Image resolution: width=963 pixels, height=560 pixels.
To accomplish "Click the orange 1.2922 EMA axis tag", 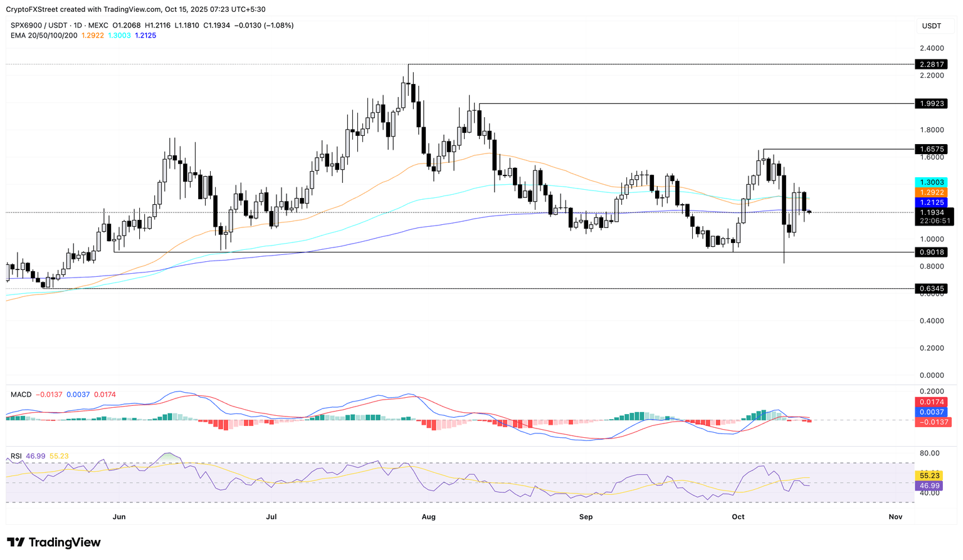I will [x=930, y=192].
